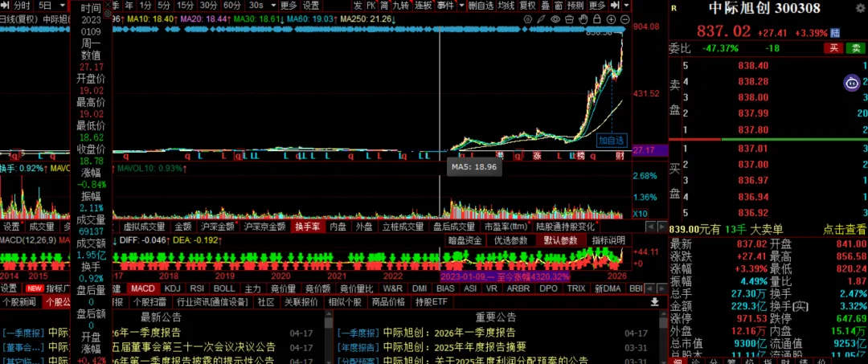This screenshot has width=868, height=364.
Task: Click the yellow R icon beside stock name
Action: (674, 8)
